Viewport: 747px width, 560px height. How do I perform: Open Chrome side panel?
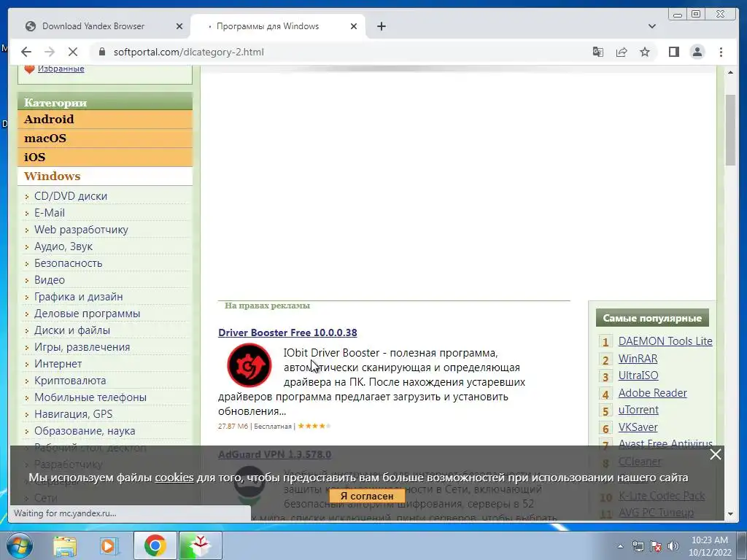[x=673, y=52]
